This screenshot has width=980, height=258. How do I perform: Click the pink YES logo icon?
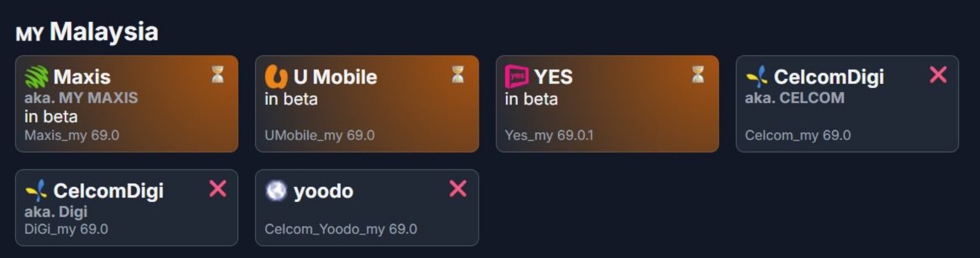click(x=516, y=77)
